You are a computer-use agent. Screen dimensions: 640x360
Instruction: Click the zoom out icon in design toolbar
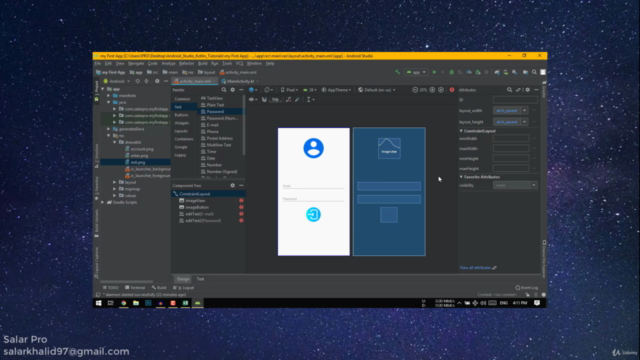[415, 90]
